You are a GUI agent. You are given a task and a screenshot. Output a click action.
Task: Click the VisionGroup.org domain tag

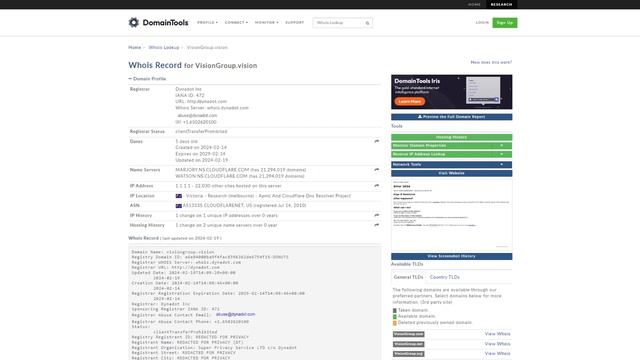409,354
